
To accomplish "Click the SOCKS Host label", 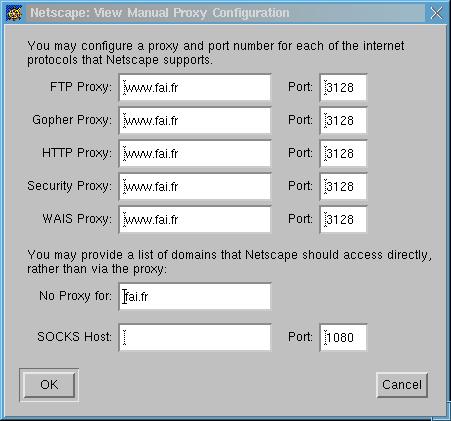I will point(74,337).
